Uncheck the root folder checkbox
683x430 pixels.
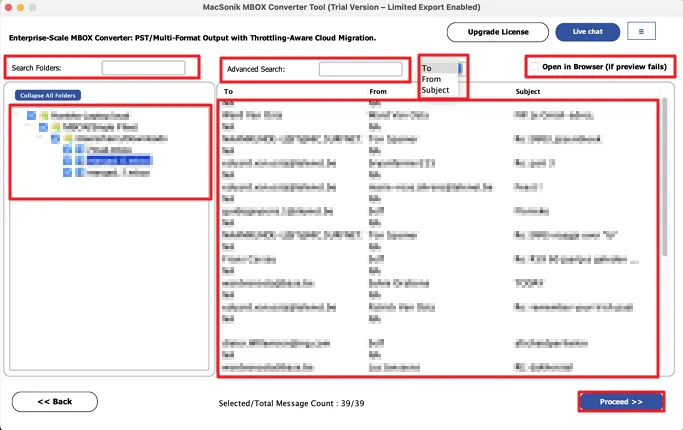(x=31, y=115)
